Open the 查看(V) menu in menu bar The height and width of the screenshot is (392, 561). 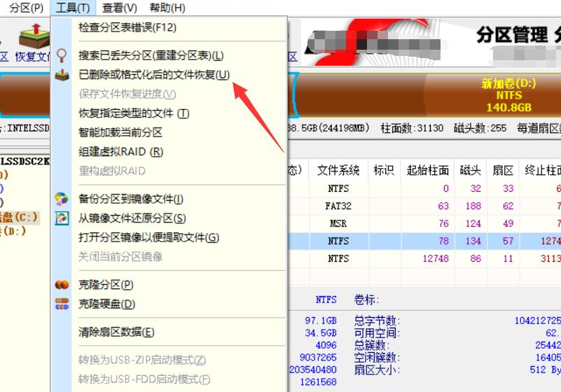pyautogui.click(x=119, y=8)
